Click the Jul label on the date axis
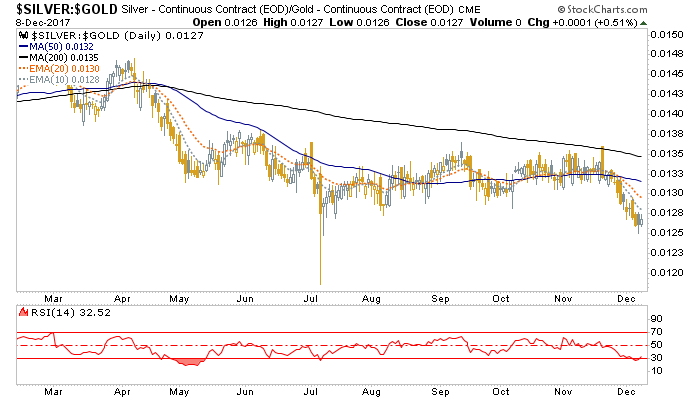Viewport: 700px width, 400px height. click(312, 298)
